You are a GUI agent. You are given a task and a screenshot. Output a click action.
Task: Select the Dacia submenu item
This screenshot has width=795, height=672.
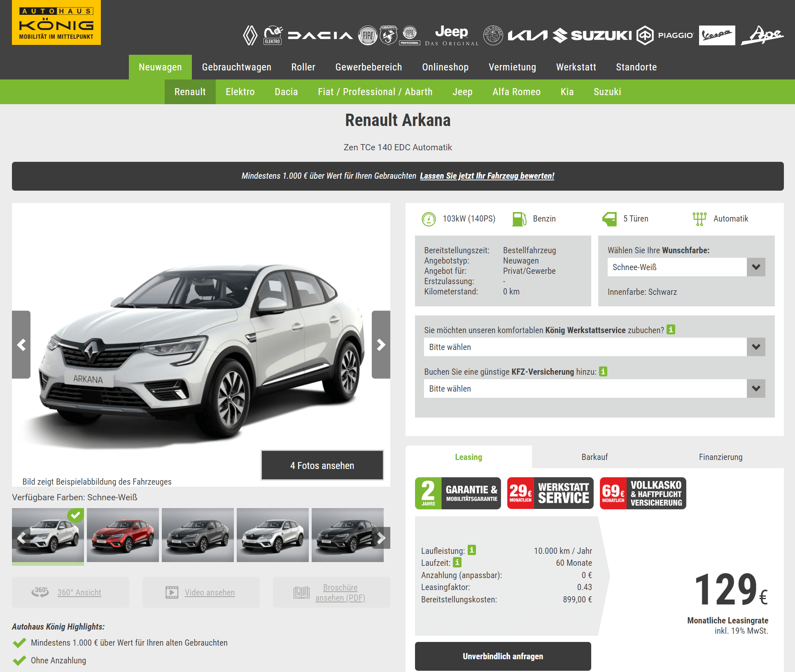coord(287,92)
